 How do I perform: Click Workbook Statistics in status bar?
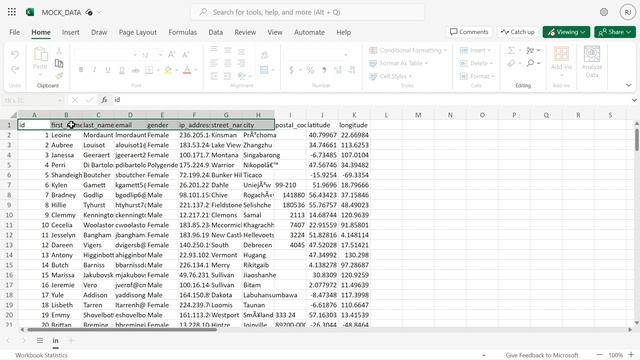pyautogui.click(x=41, y=355)
